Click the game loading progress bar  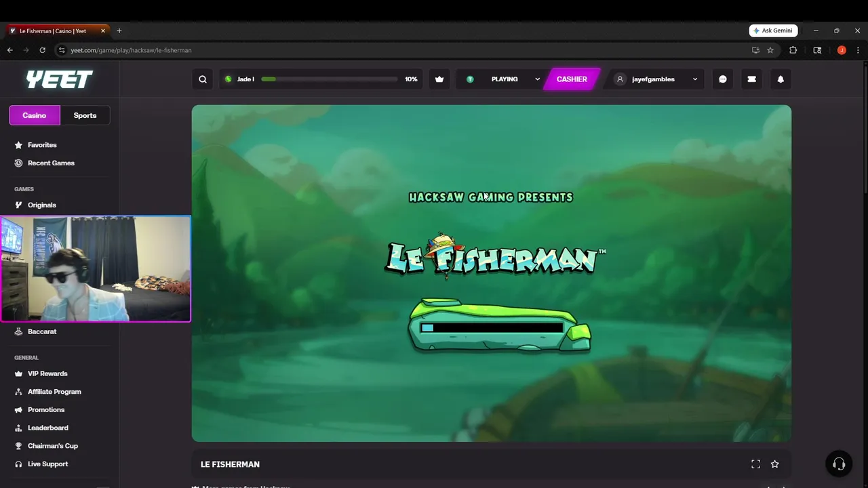(x=492, y=328)
